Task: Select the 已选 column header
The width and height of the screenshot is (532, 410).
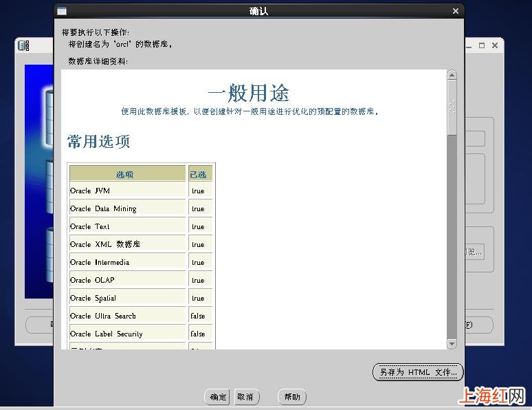Action: click(200, 173)
